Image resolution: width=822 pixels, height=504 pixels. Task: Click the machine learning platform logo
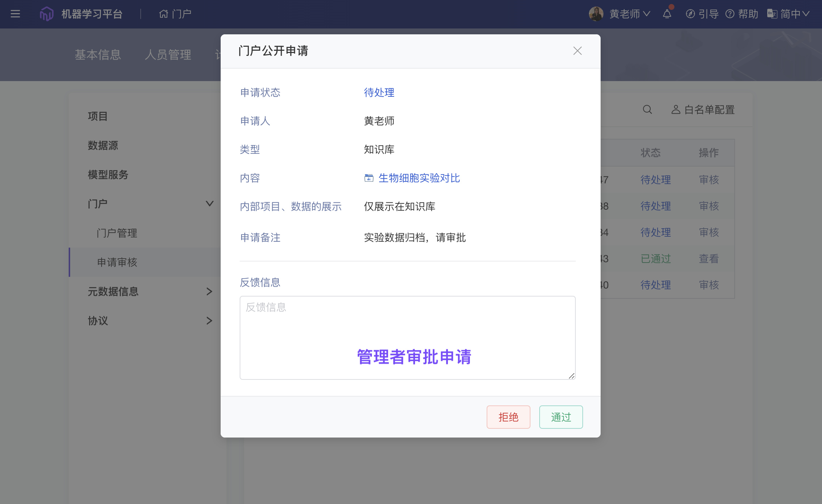[46, 14]
